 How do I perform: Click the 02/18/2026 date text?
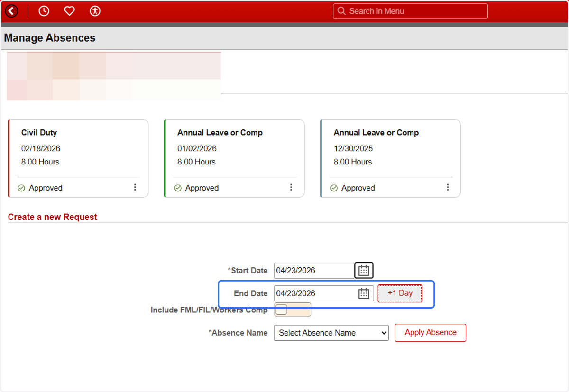41,148
